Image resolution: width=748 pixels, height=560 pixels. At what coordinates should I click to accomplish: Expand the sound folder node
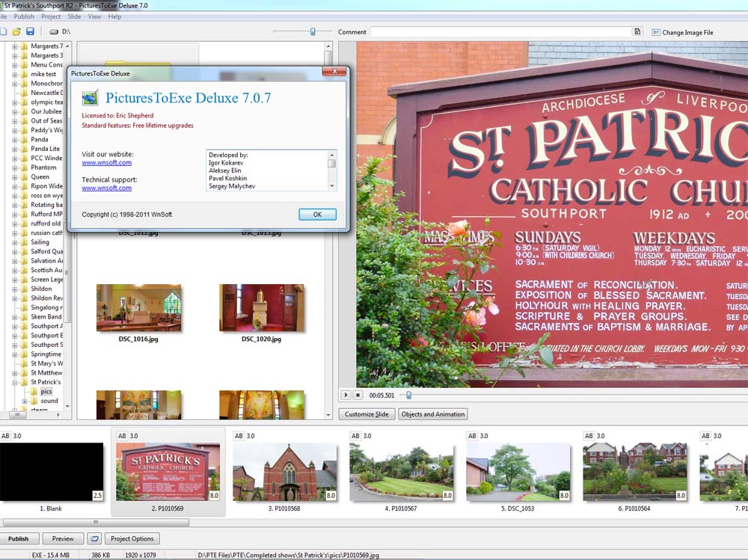point(25,401)
